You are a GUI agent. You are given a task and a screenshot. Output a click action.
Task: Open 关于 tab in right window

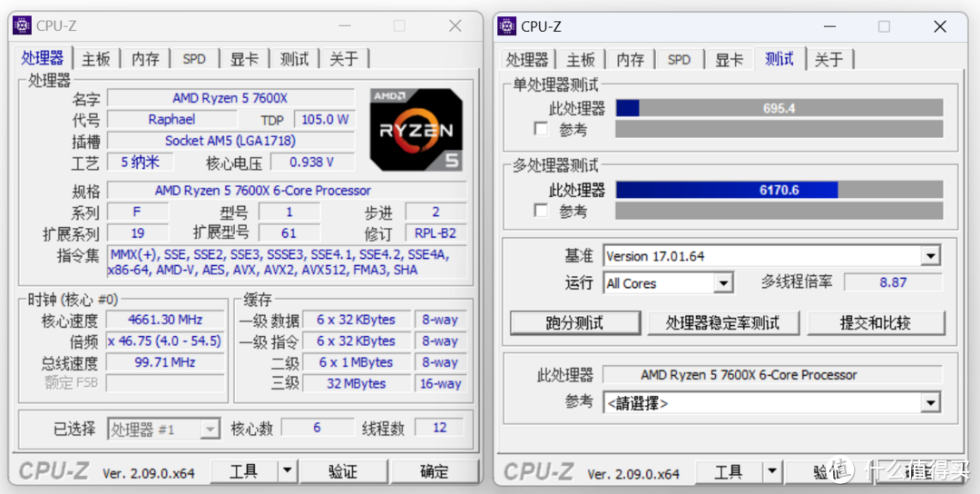point(829,59)
